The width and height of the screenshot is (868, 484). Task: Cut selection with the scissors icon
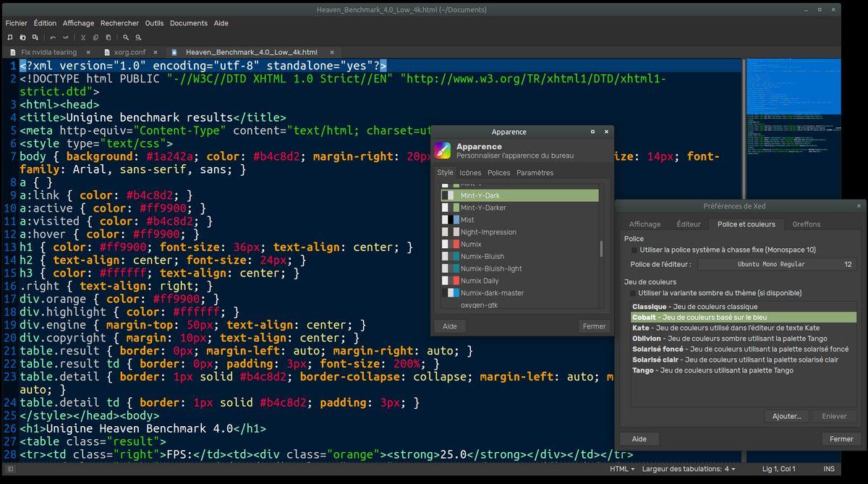click(83, 37)
